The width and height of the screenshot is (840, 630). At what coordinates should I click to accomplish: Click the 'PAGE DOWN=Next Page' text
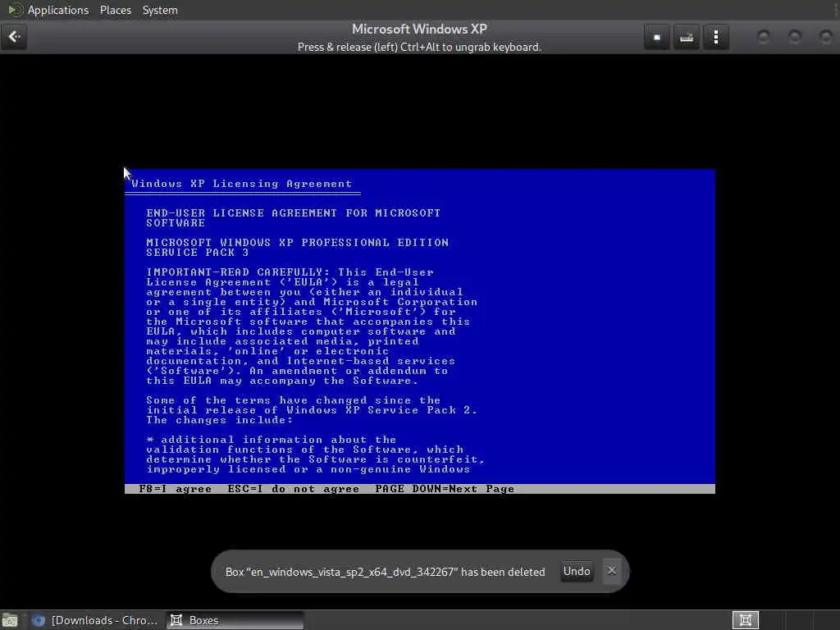click(445, 489)
